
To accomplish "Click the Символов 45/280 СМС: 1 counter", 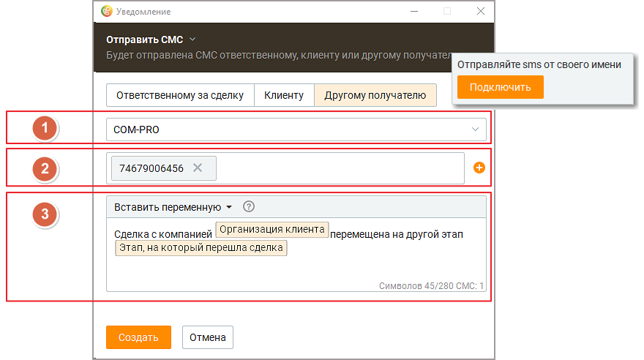I will [431, 285].
